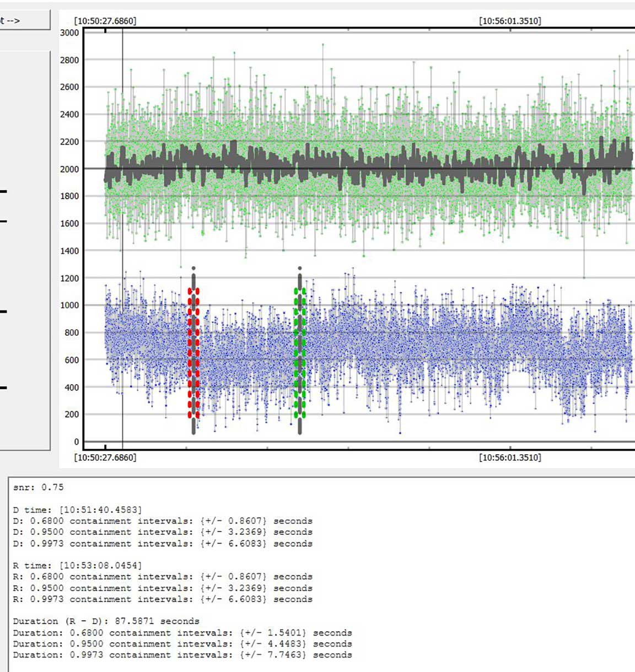Click the R: 0.9973 containment interval line

163,599
